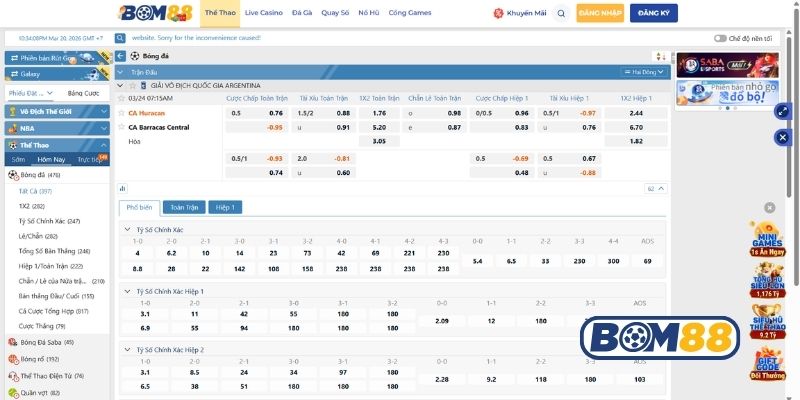Click the blue round close icon
The width and height of the screenshot is (800, 400).
(x=782, y=137)
